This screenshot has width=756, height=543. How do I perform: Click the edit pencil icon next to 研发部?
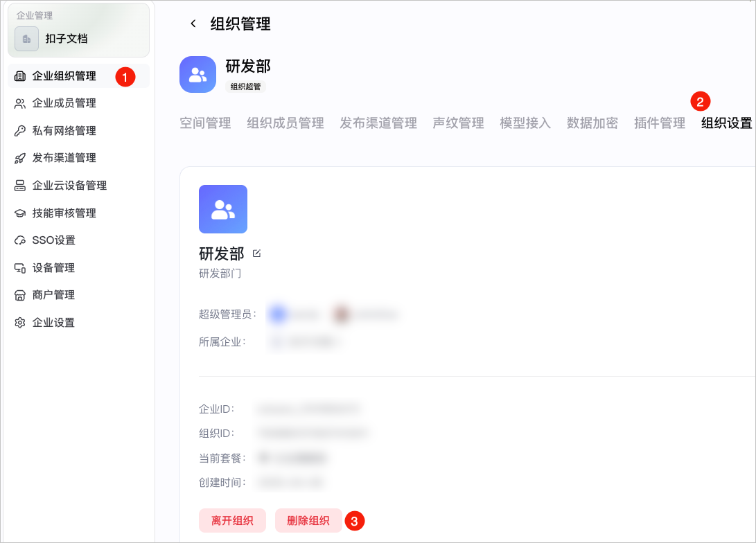(256, 253)
